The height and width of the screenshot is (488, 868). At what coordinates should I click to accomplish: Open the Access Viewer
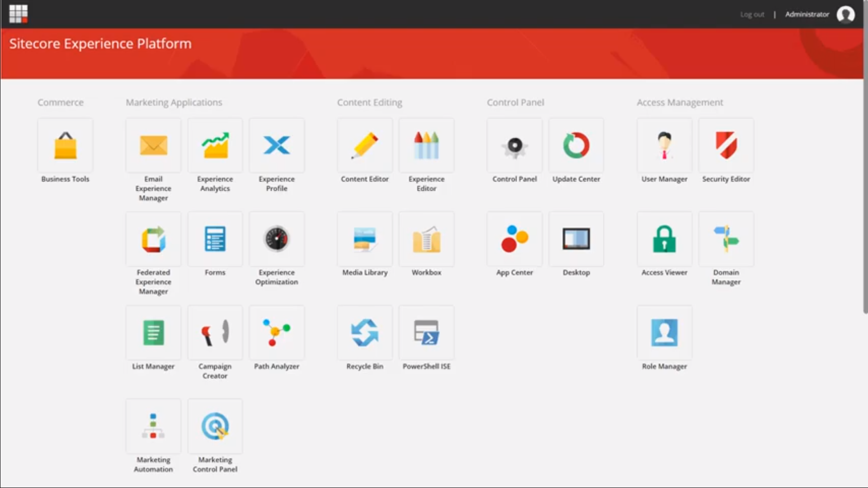pyautogui.click(x=664, y=239)
